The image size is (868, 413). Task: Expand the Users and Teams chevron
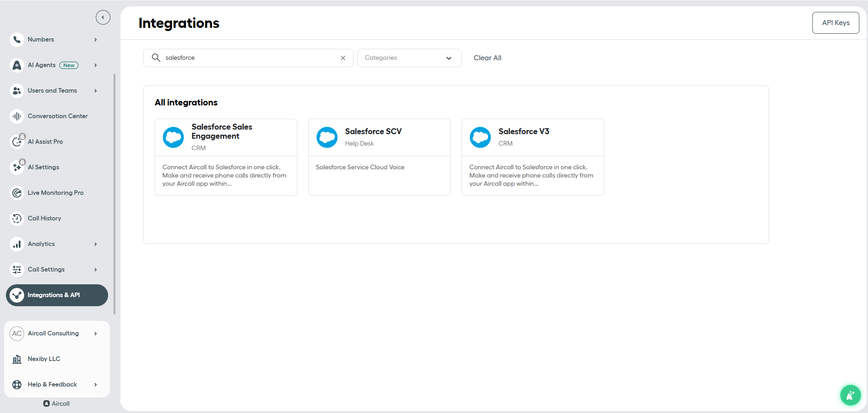tap(95, 91)
